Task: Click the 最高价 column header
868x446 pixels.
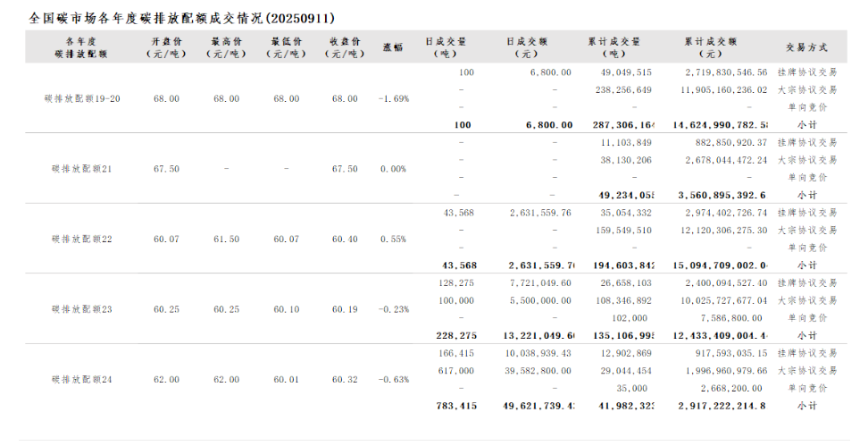Action: click(x=226, y=47)
